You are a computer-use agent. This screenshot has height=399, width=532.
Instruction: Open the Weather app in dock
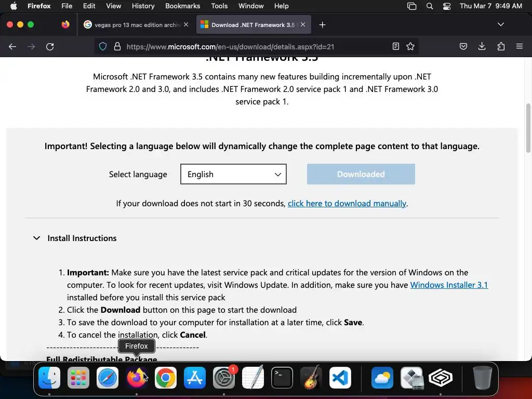point(382,378)
